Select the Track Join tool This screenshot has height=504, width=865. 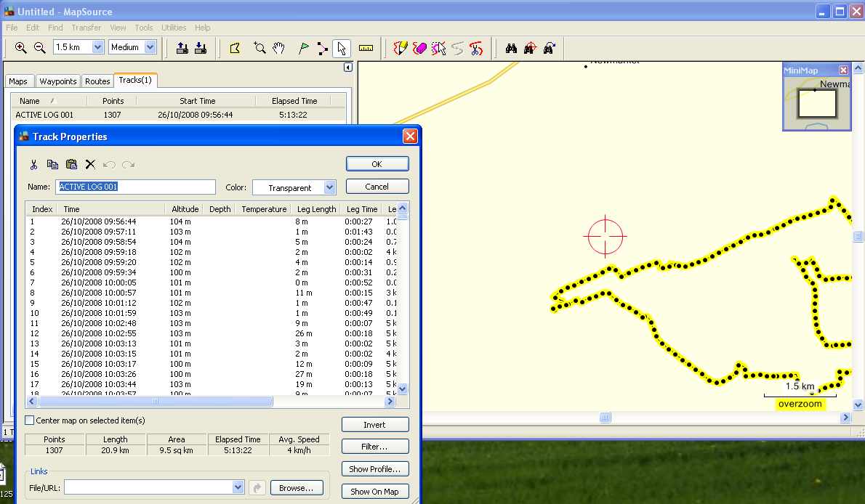pos(457,48)
